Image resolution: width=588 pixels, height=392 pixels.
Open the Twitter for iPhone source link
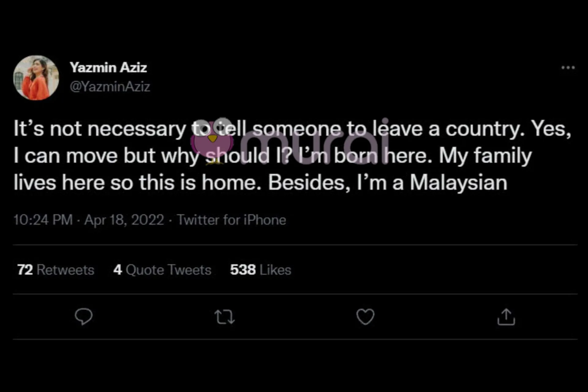[232, 220]
